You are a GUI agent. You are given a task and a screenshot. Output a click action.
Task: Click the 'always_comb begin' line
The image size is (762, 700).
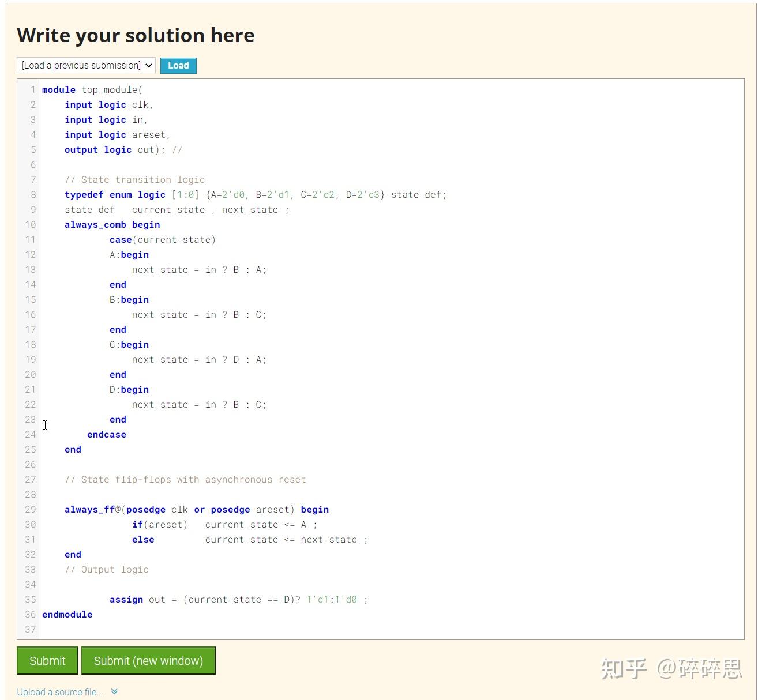point(112,224)
